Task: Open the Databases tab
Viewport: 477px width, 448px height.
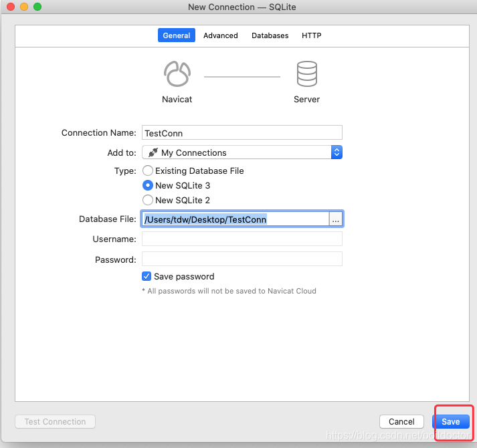Action: (x=270, y=35)
